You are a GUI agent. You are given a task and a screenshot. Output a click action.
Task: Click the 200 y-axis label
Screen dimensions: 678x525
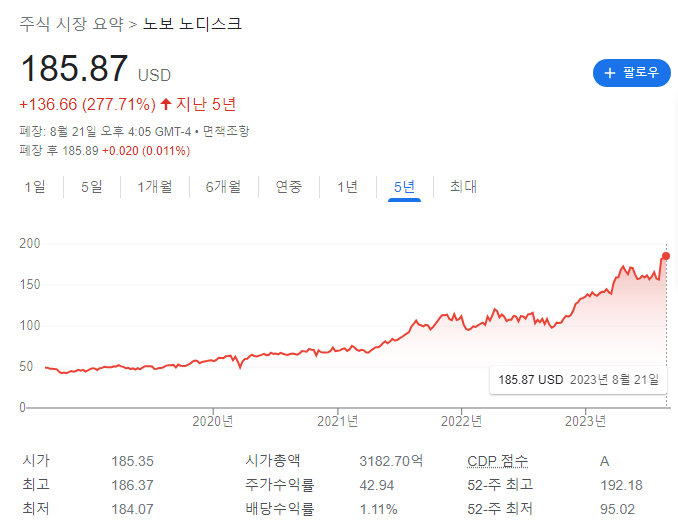(x=29, y=243)
